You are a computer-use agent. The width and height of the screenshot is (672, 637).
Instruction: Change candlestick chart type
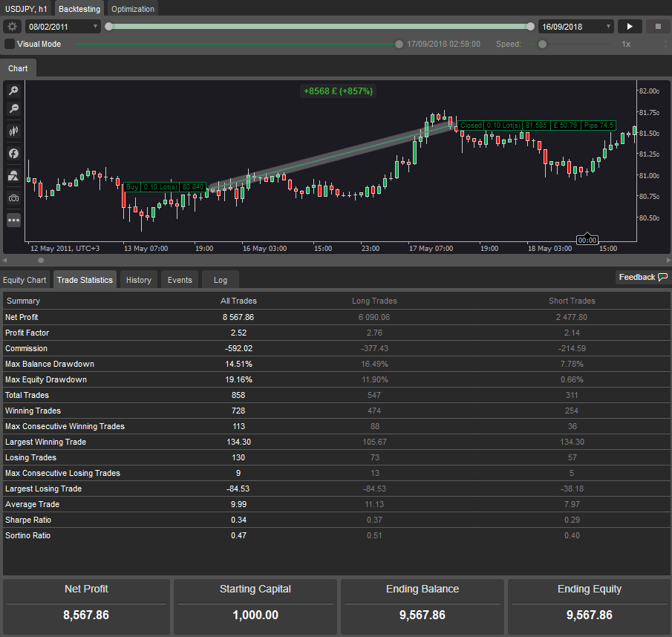click(x=13, y=131)
